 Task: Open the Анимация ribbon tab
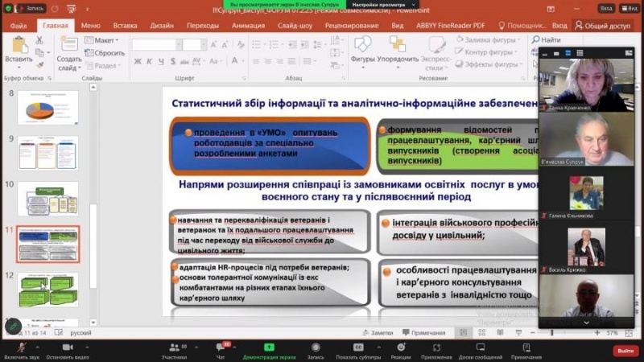pyautogui.click(x=248, y=25)
